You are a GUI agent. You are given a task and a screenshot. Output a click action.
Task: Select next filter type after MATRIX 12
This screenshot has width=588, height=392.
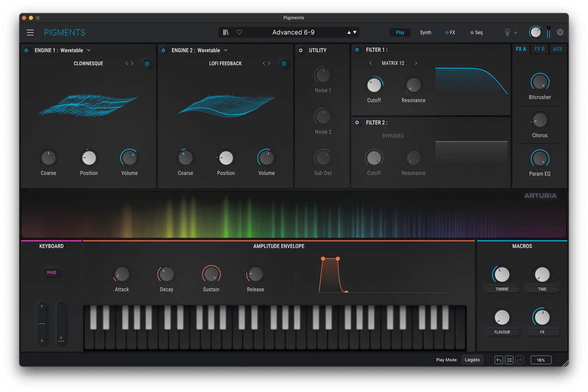pyautogui.click(x=416, y=63)
